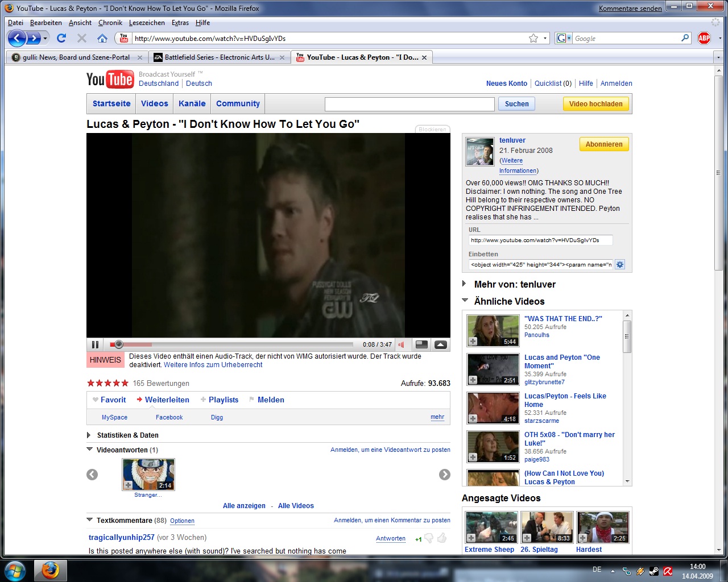Close the gulli News tab
Screen dimensions: 728x582
[x=140, y=57]
